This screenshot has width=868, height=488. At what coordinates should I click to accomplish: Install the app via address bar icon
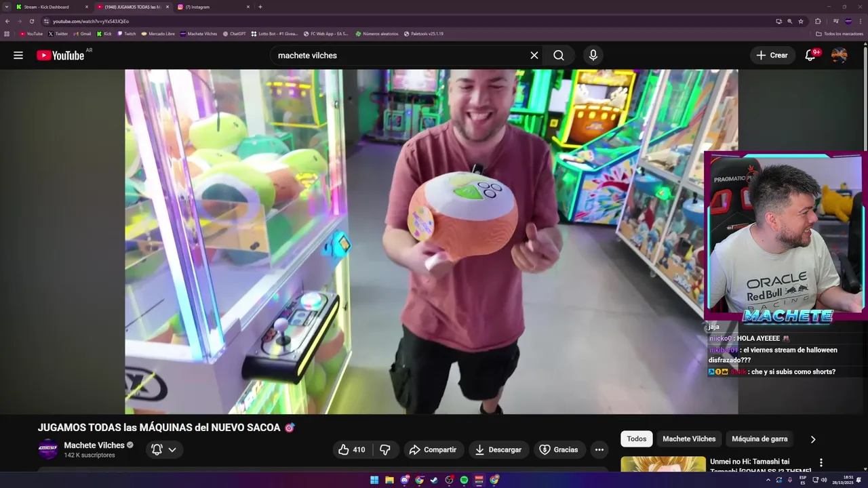click(778, 21)
